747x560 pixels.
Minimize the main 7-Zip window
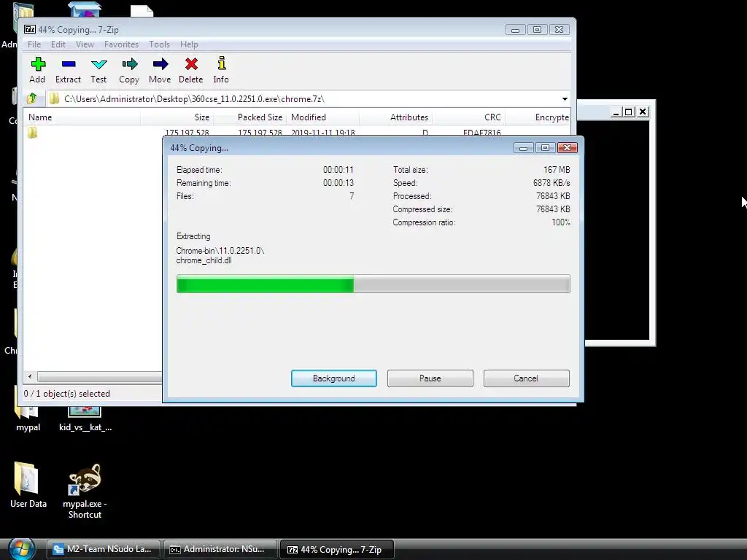click(x=515, y=29)
